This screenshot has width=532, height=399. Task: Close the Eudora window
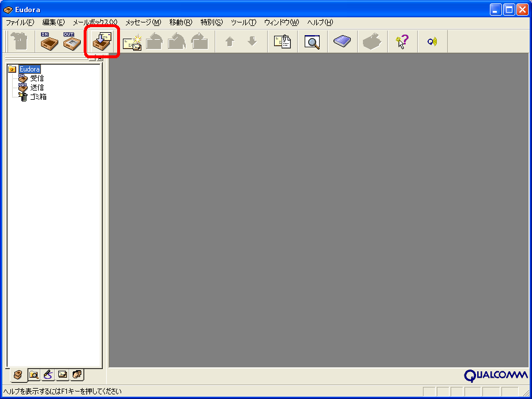pos(523,10)
